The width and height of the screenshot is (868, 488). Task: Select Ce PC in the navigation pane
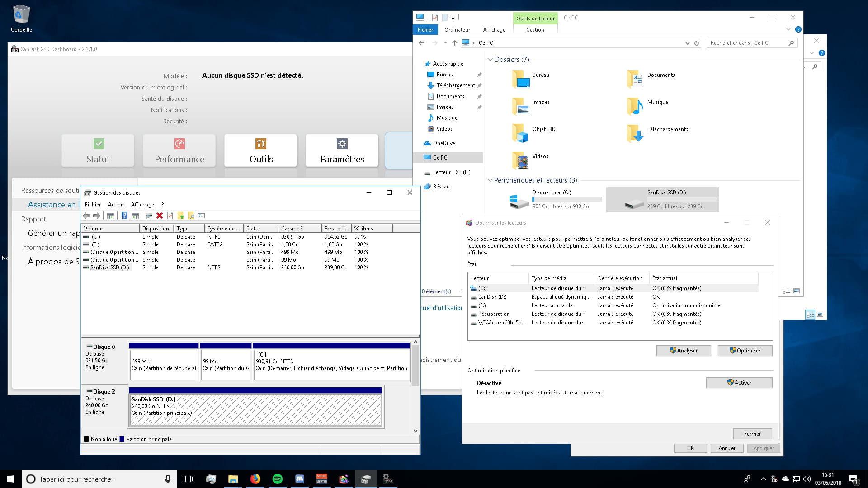(x=448, y=158)
